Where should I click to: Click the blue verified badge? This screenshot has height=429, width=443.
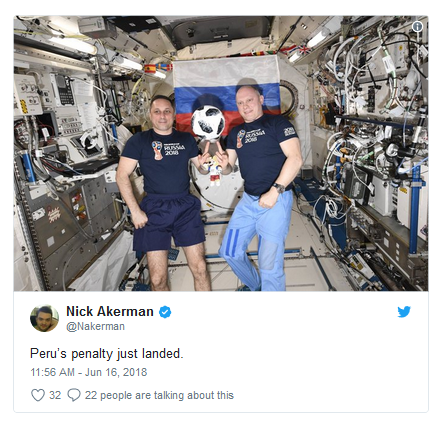[x=165, y=312]
